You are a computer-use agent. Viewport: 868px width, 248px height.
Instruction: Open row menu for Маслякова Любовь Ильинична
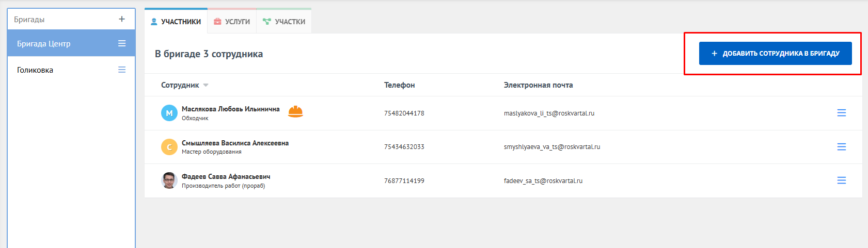(841, 113)
